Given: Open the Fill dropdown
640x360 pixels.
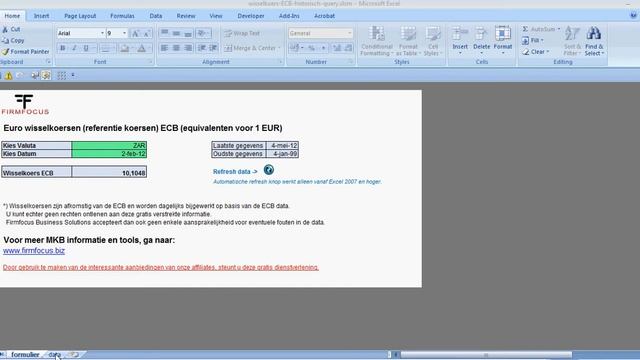Looking at the screenshot, I should [533, 40].
